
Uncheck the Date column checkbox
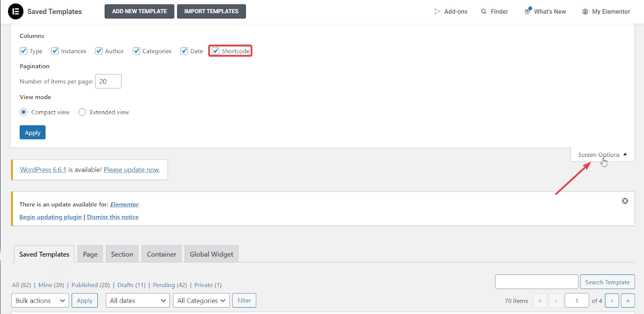(184, 51)
